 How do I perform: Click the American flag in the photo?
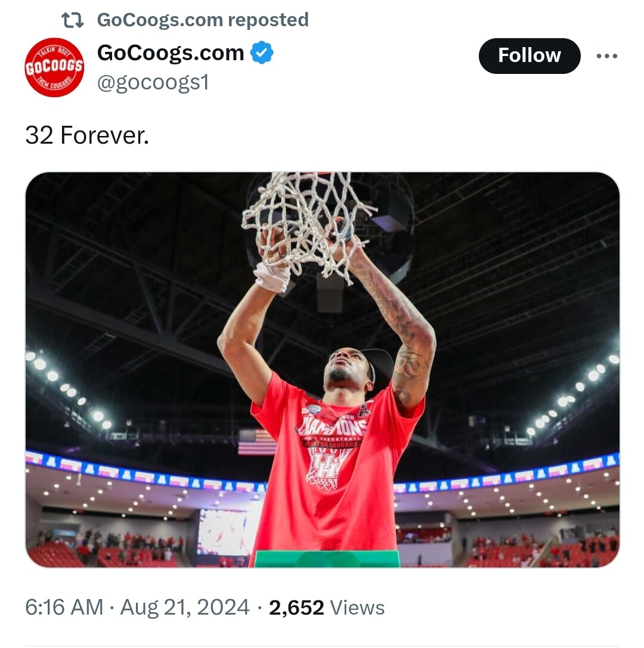click(x=256, y=442)
